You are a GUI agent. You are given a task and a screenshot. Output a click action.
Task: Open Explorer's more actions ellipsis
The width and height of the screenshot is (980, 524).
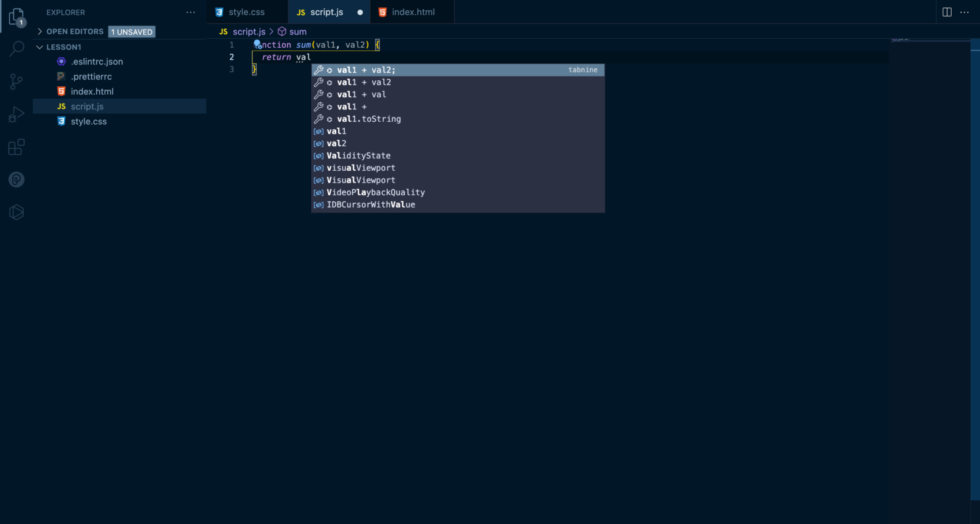coord(190,12)
